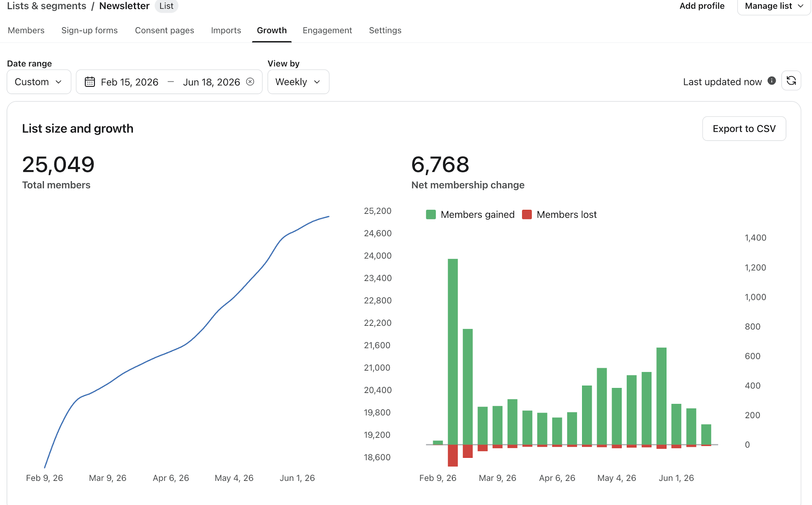Select the Growth tab

(272, 31)
